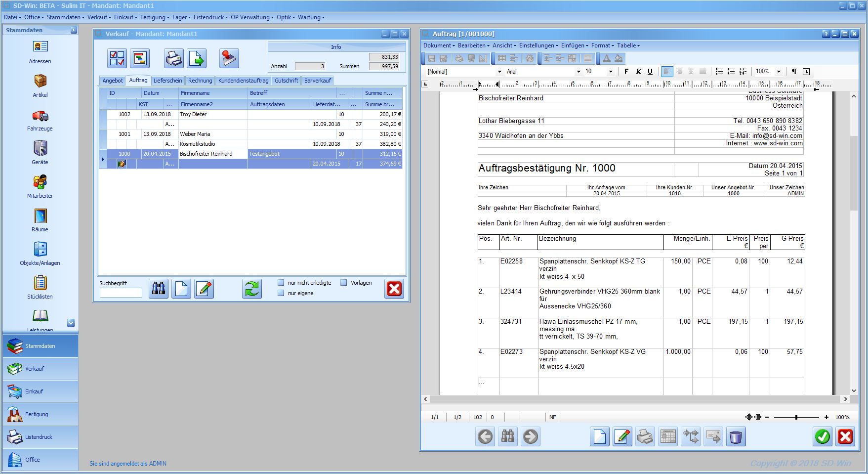This screenshot has height=474, width=868.
Task: Open the paragraph style [Normal] dropdown
Action: point(499,72)
